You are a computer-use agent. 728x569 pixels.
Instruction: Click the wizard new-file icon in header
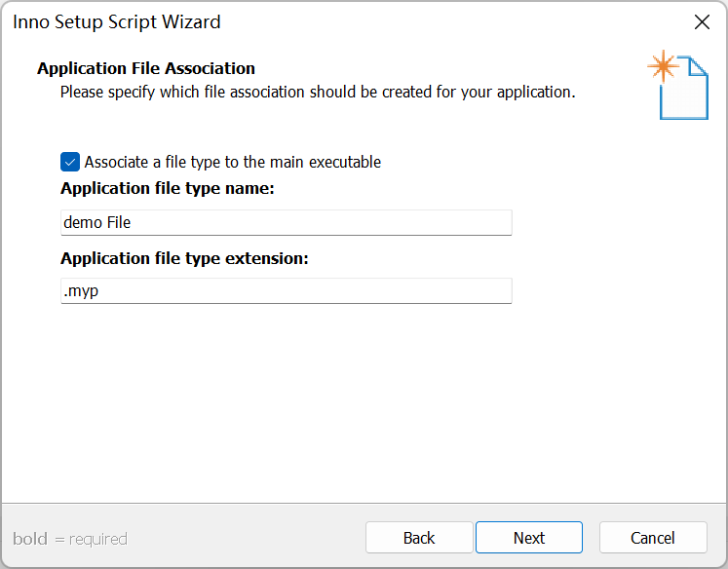tap(684, 88)
